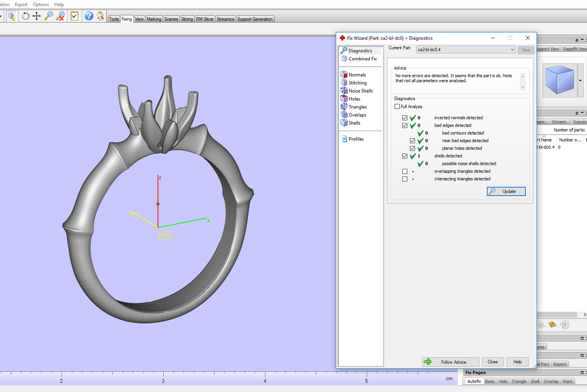Open the Profiles page in sidebar
Screen dimensions: 587x392
tap(356, 139)
